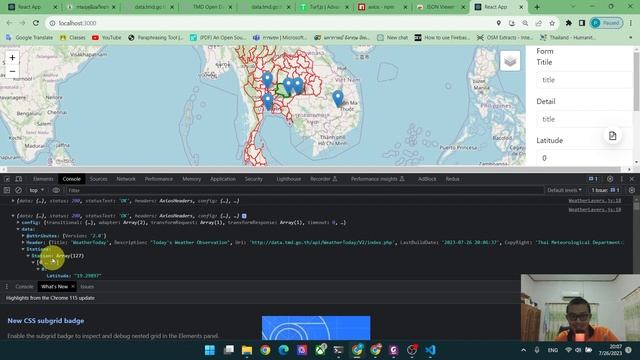Open Terminal from taskbar
The image size is (640, 360).
[338, 350]
